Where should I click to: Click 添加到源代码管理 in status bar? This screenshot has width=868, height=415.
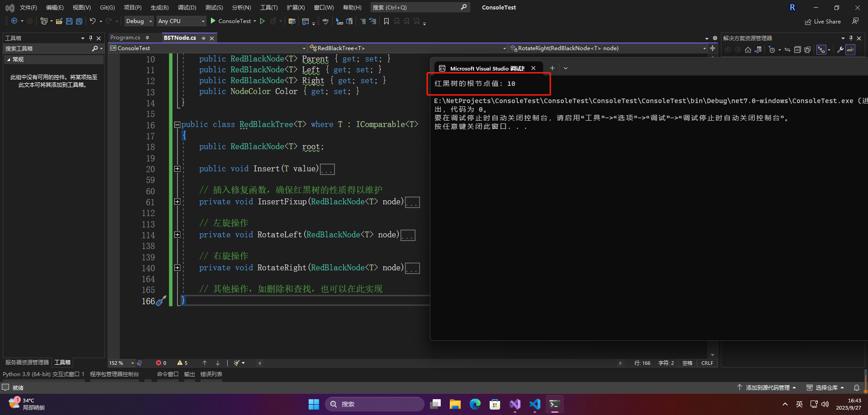coord(766,388)
